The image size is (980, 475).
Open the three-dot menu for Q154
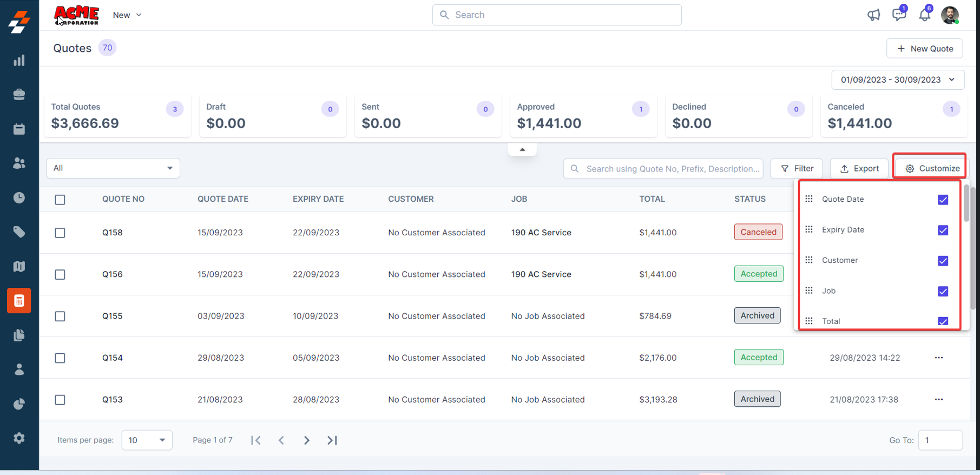pyautogui.click(x=938, y=358)
